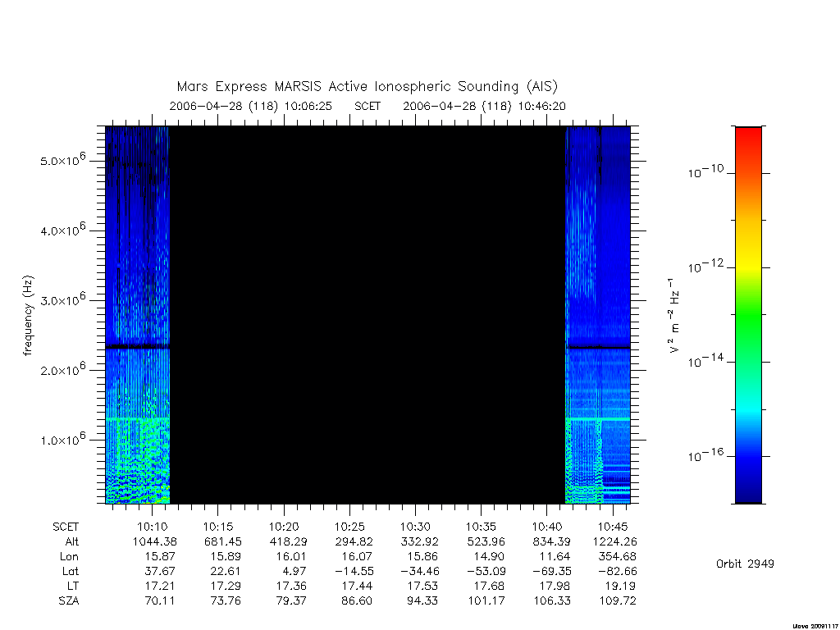Select the green region of colorbar
Image resolution: width=840 pixels, height=630 pixels.
(748, 316)
